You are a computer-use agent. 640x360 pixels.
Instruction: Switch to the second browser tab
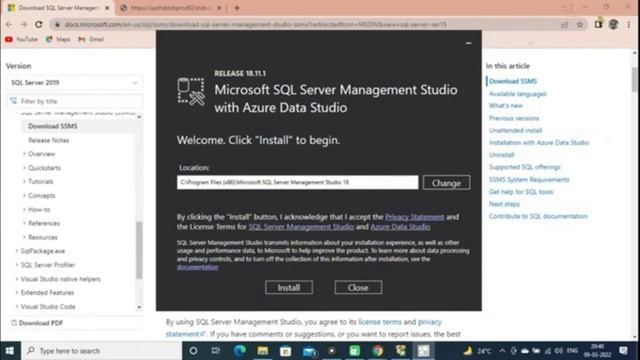tap(171, 8)
